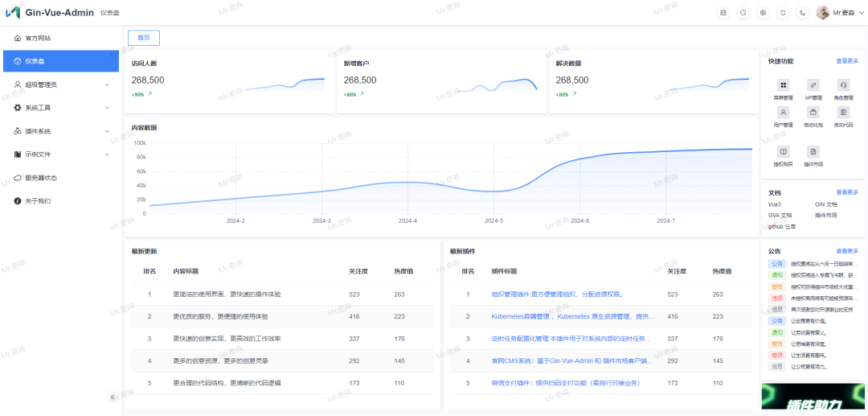The width and height of the screenshot is (868, 416).
Task: Click the 角色管理 headset icon
Action: tap(843, 85)
